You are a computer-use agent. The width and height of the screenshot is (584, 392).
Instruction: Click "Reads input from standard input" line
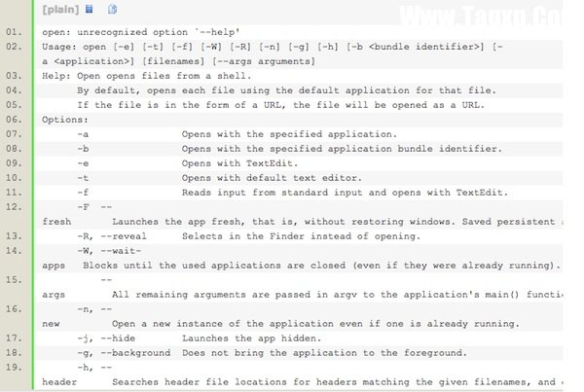[345, 193]
